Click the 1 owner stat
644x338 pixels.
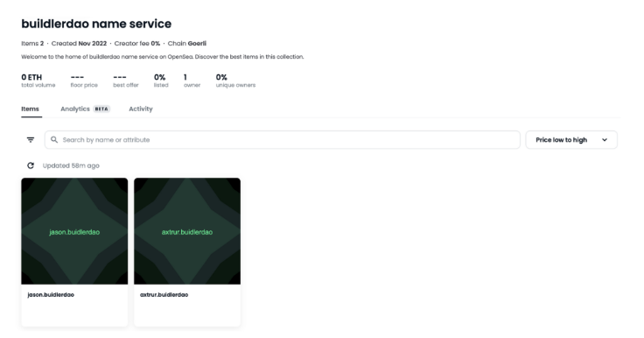(x=192, y=81)
